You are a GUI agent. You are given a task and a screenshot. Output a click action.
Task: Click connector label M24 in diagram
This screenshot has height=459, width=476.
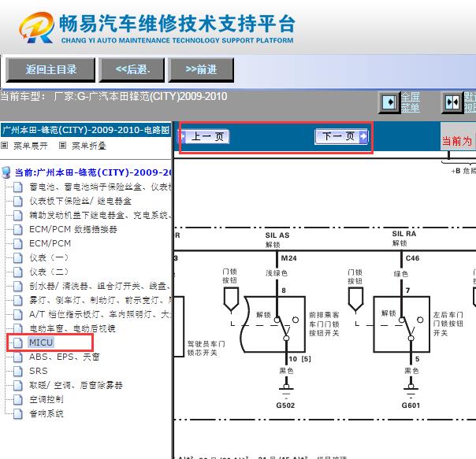[x=288, y=258]
